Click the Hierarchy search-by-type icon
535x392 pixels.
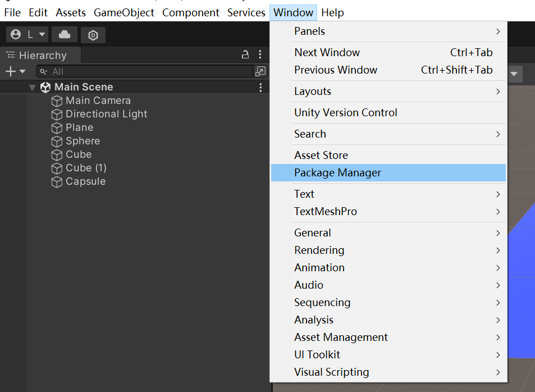pos(260,71)
